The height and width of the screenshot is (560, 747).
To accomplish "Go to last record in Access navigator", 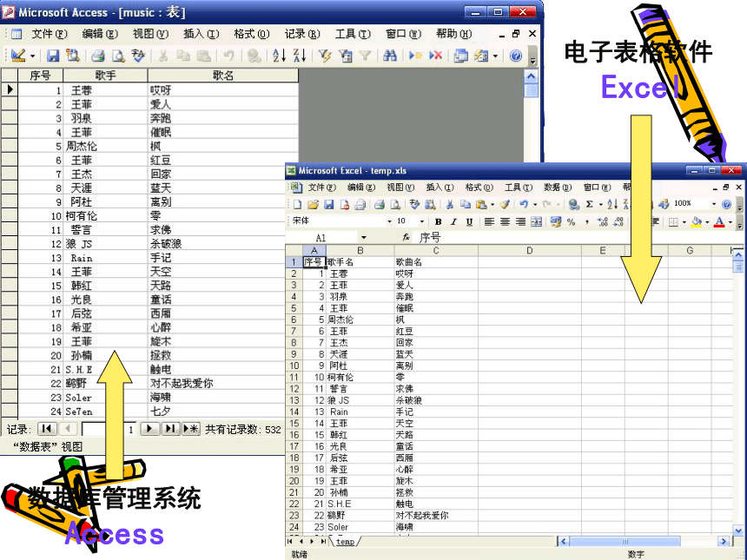I will [170, 429].
